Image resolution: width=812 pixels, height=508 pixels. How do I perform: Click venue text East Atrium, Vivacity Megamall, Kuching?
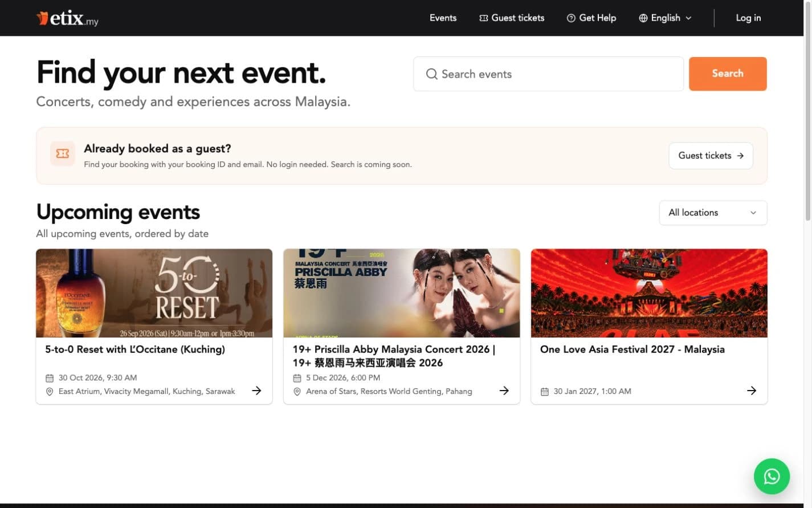click(147, 392)
